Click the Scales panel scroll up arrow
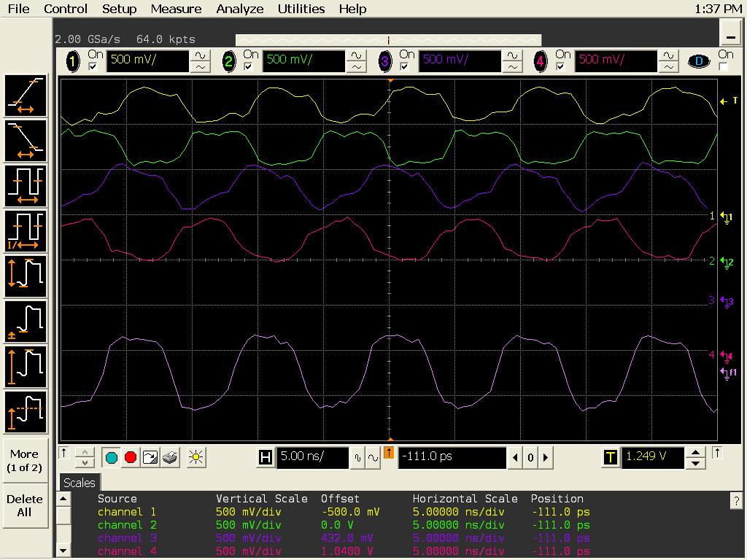The height and width of the screenshot is (560, 747). (x=63, y=499)
